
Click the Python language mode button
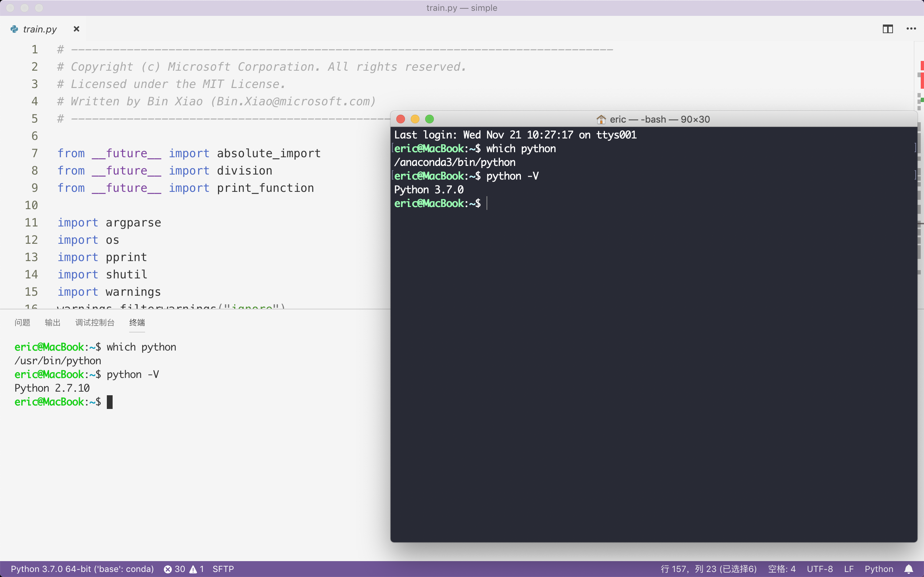879,569
